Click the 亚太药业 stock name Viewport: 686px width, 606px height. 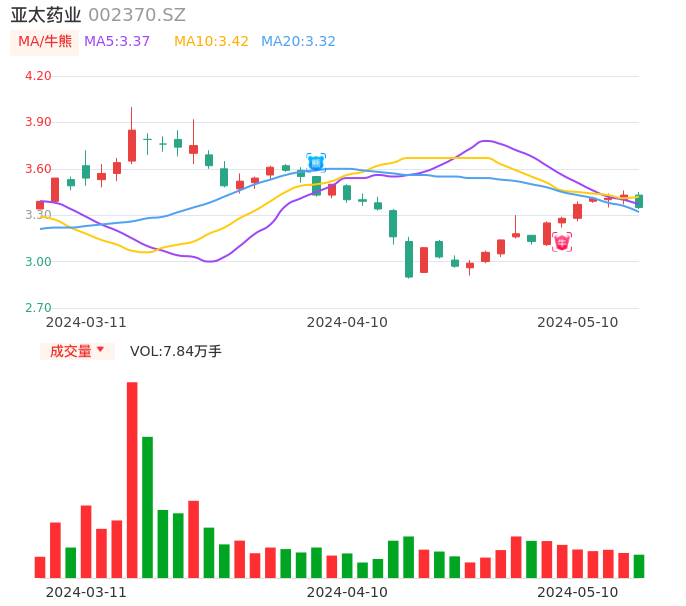(46, 15)
